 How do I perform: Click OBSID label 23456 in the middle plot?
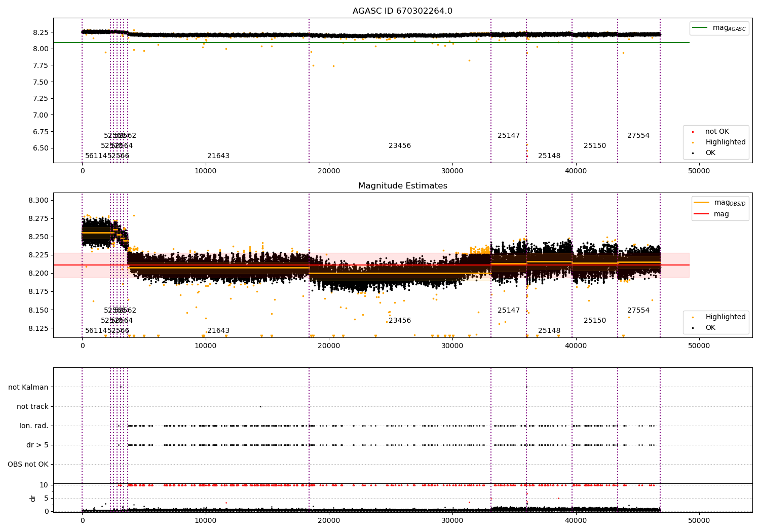(400, 321)
